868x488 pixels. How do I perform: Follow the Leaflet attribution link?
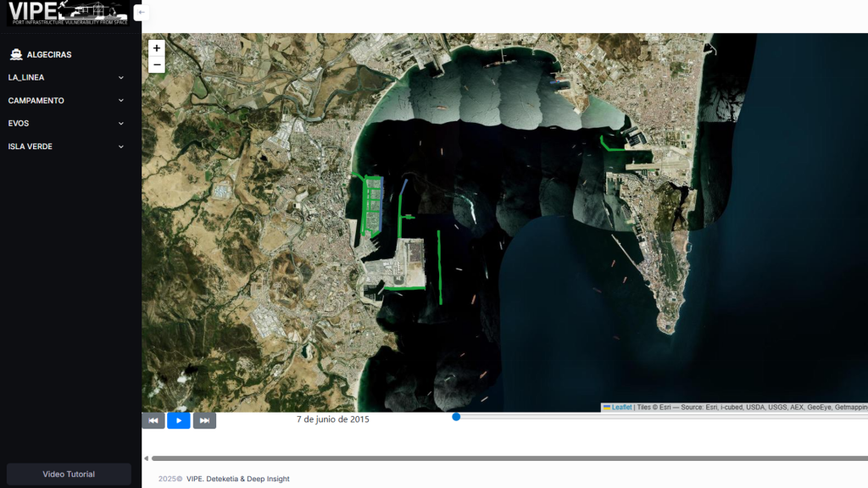[621, 408]
